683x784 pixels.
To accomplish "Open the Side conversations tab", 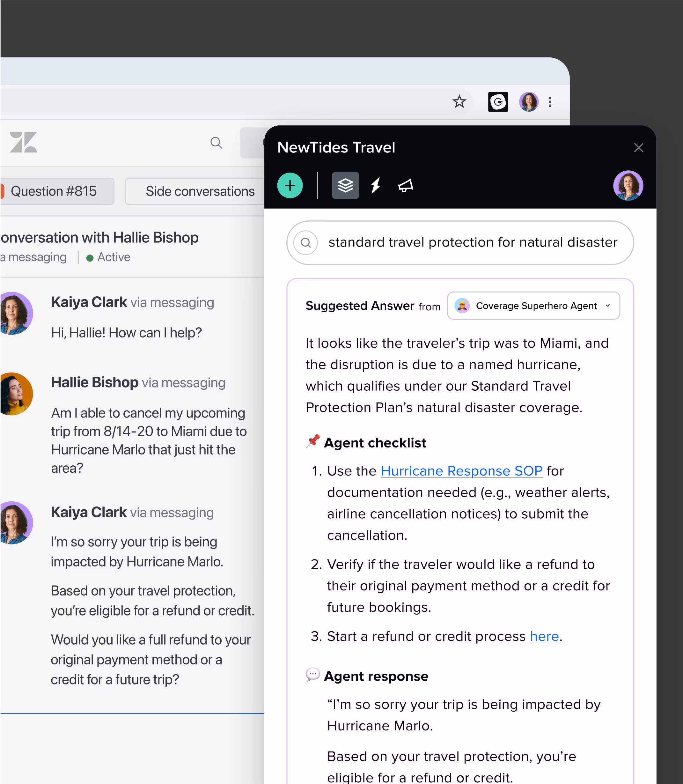I will tap(200, 191).
